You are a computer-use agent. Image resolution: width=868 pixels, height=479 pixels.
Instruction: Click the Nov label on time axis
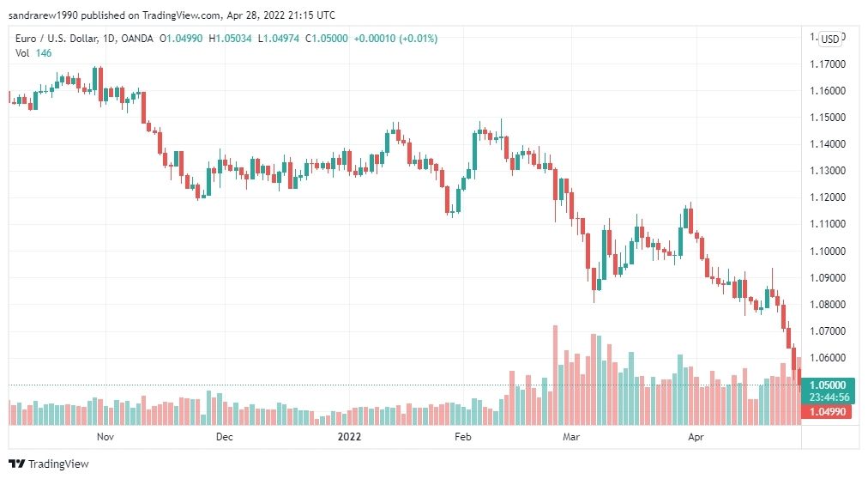click(105, 437)
